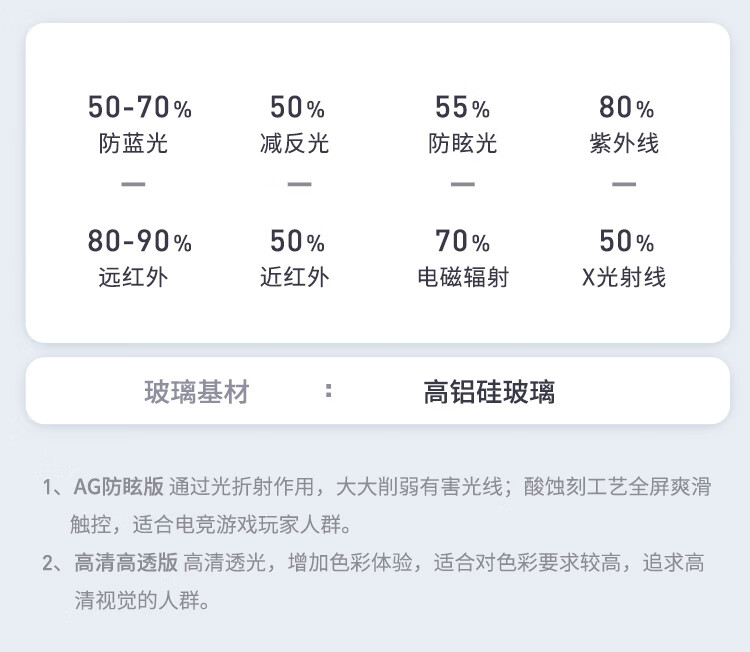Click the 近红外 label
Viewport: 750px width, 652px height.
295,278
